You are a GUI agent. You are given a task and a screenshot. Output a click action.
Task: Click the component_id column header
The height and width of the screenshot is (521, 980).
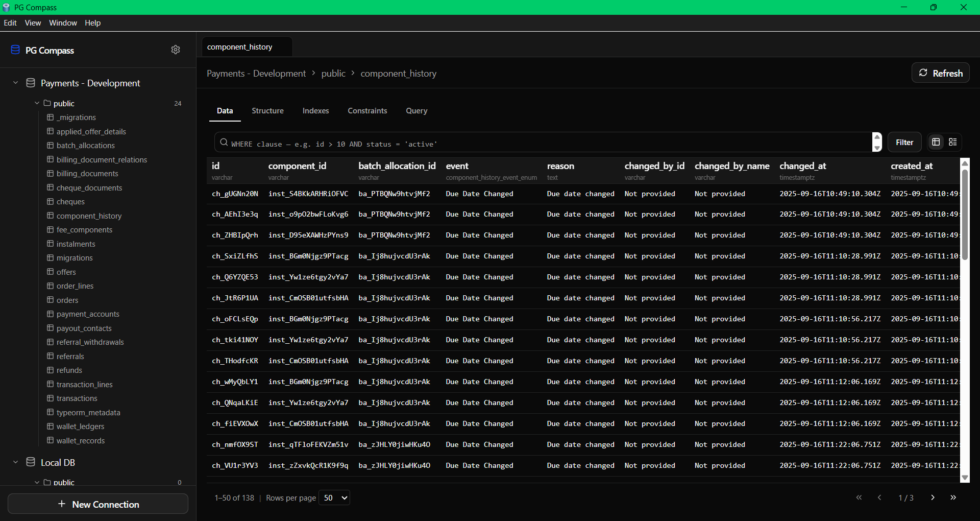coord(297,166)
